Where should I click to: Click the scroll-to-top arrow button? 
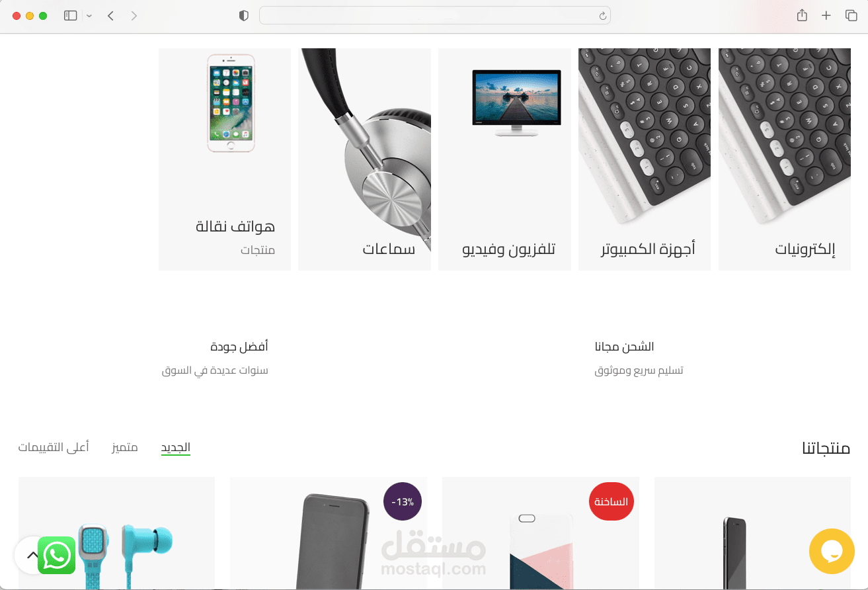point(30,555)
